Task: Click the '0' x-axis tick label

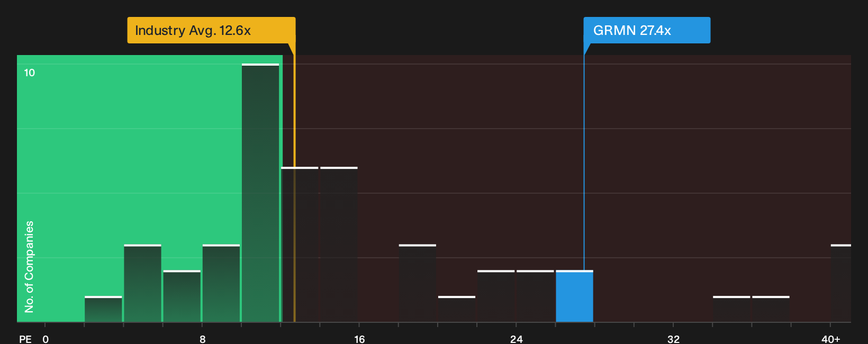Action: point(46,339)
